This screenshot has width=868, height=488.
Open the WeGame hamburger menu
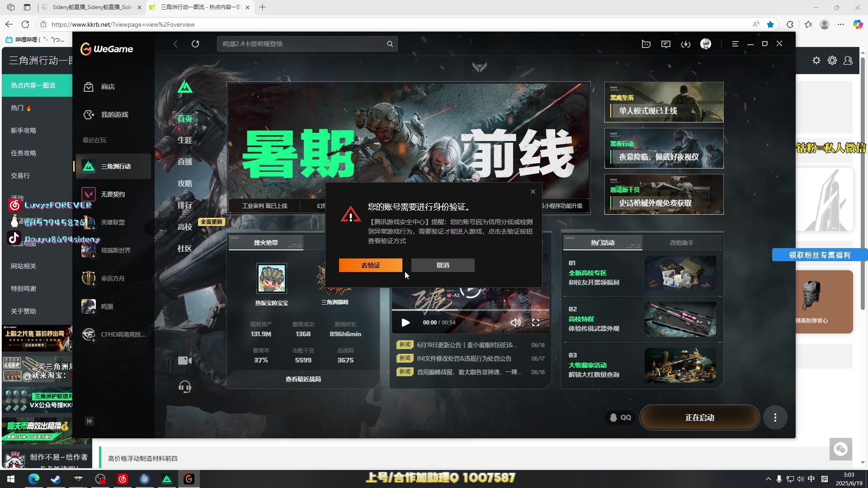[x=735, y=44]
